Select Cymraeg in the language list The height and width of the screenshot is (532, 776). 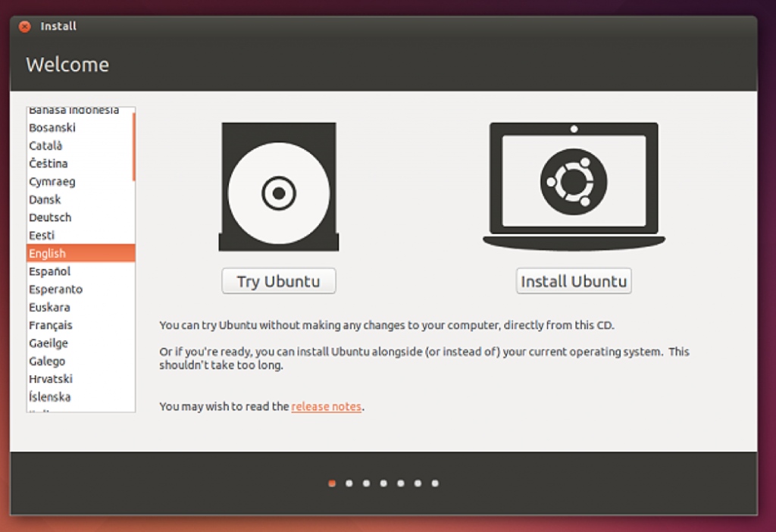(x=80, y=182)
